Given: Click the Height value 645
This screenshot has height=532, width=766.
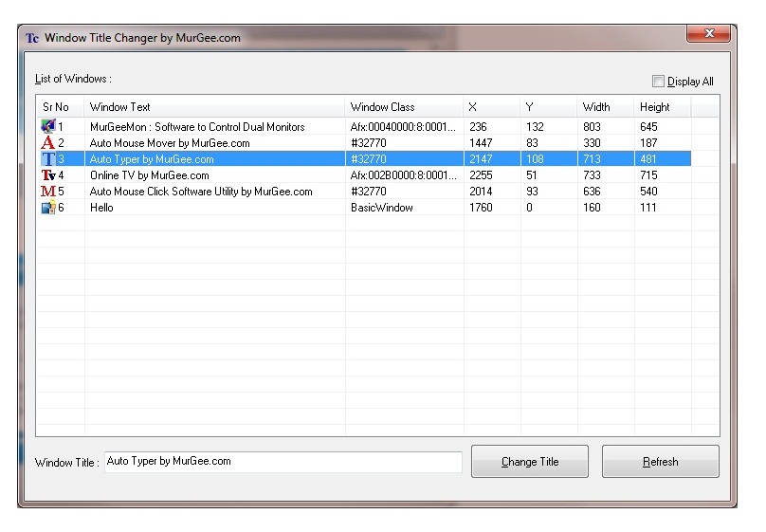Looking at the screenshot, I should 648,127.
